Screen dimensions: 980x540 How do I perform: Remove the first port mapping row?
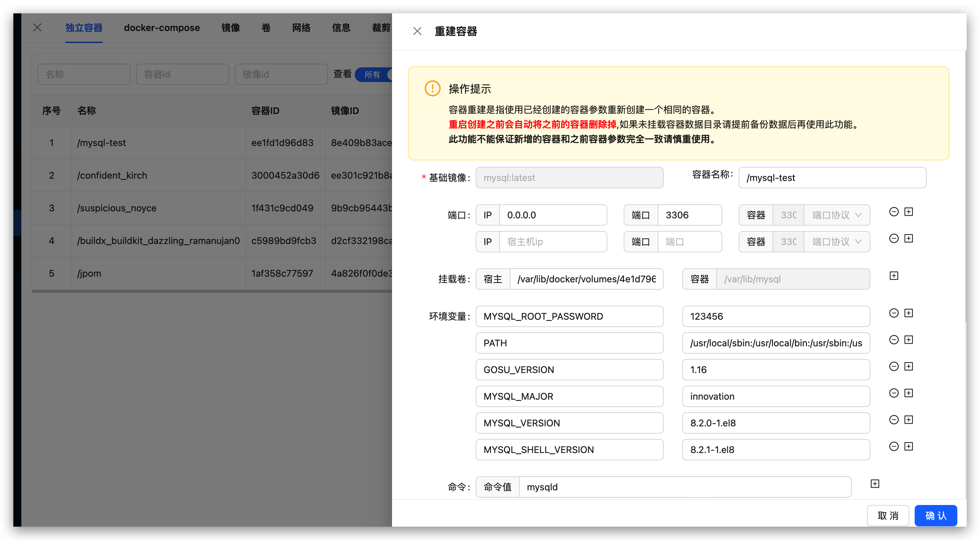click(894, 212)
